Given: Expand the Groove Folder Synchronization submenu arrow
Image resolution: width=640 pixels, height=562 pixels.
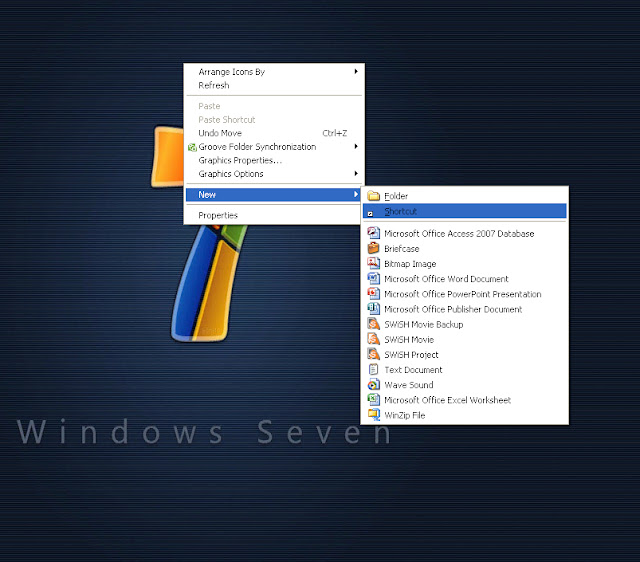Looking at the screenshot, I should point(356,146).
